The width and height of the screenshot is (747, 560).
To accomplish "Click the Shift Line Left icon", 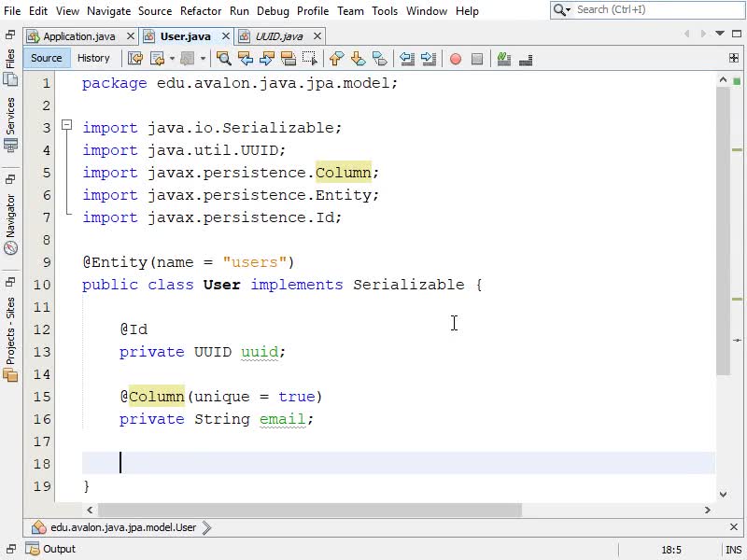I will pyautogui.click(x=407, y=59).
